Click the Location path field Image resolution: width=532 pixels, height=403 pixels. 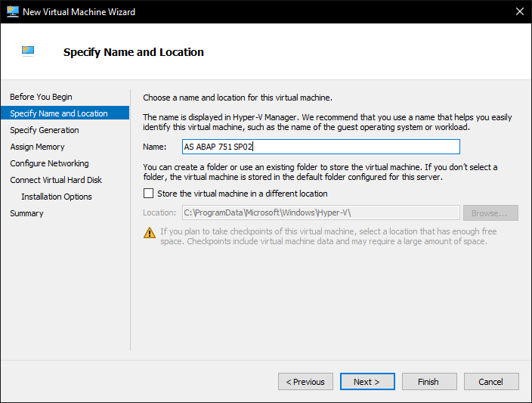[320, 213]
